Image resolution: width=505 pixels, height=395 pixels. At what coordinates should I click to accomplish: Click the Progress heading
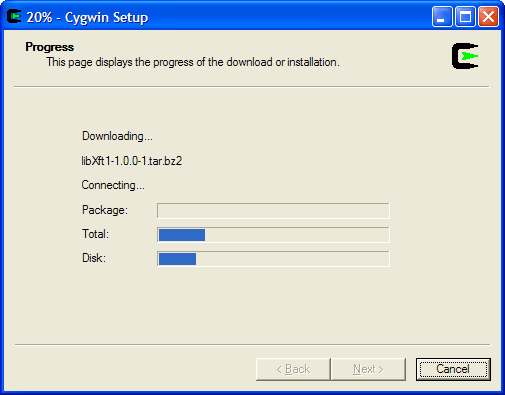point(50,47)
